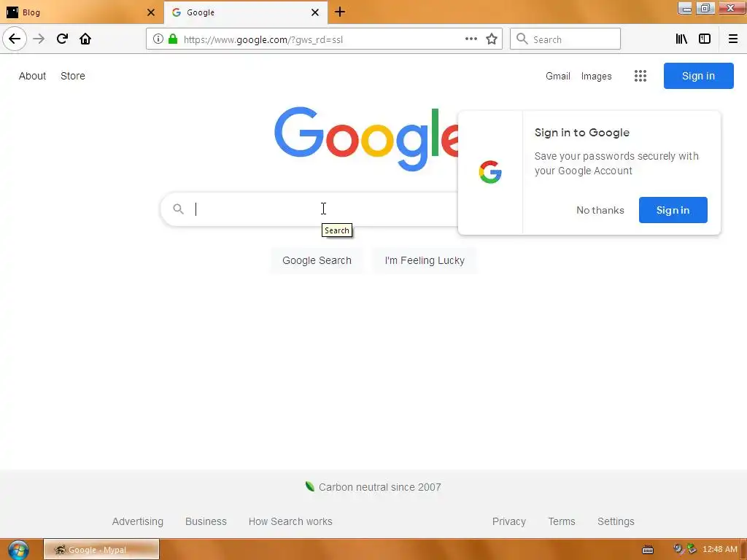Click I'm Feeling Lucky button
This screenshot has height=560, width=747.
425,260
